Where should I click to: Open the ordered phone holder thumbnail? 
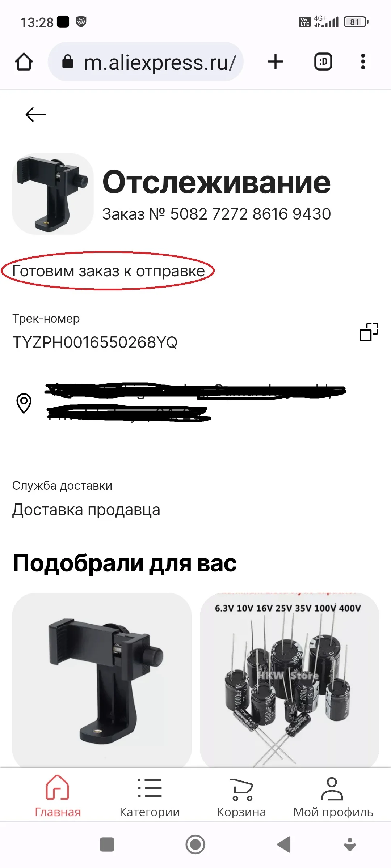(53, 194)
